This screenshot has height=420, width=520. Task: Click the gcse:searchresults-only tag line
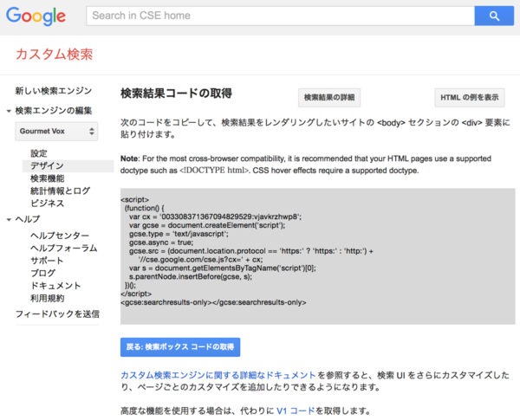pos(213,302)
